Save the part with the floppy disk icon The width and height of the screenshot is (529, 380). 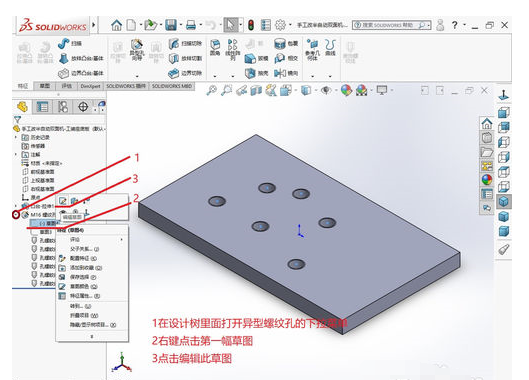click(x=171, y=25)
